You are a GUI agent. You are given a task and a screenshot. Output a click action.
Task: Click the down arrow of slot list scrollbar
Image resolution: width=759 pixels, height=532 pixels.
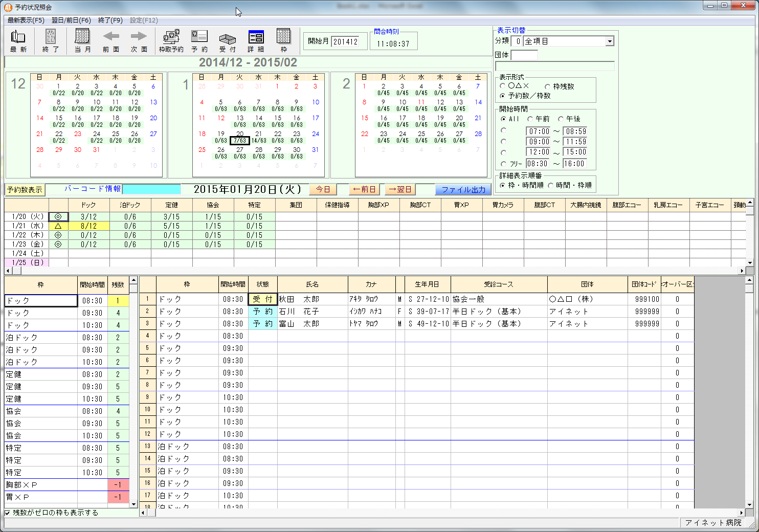[133, 504]
